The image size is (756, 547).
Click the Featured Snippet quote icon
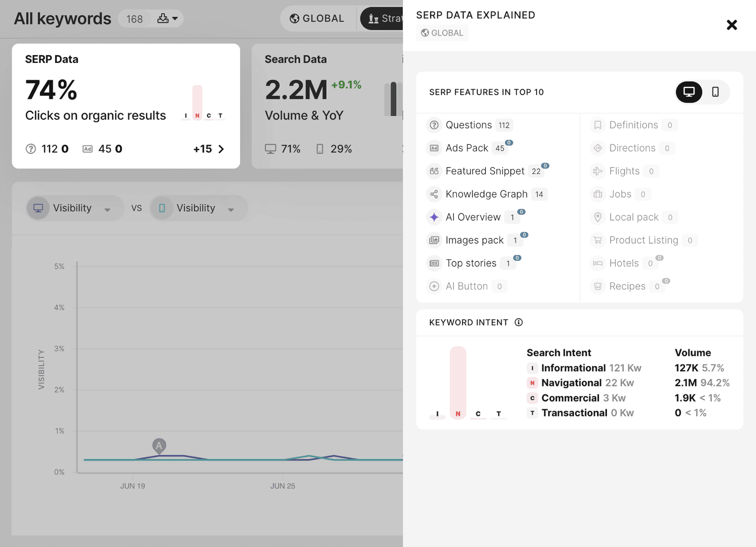tap(434, 171)
